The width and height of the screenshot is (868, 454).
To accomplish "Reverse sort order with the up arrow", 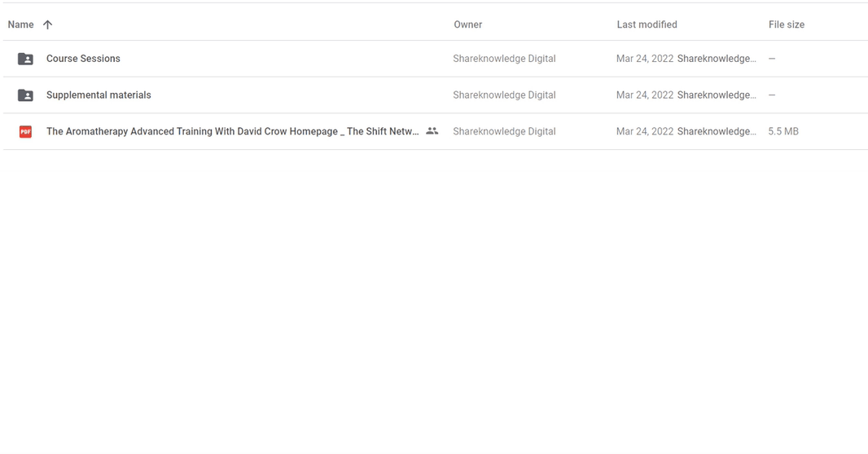I will [47, 24].
